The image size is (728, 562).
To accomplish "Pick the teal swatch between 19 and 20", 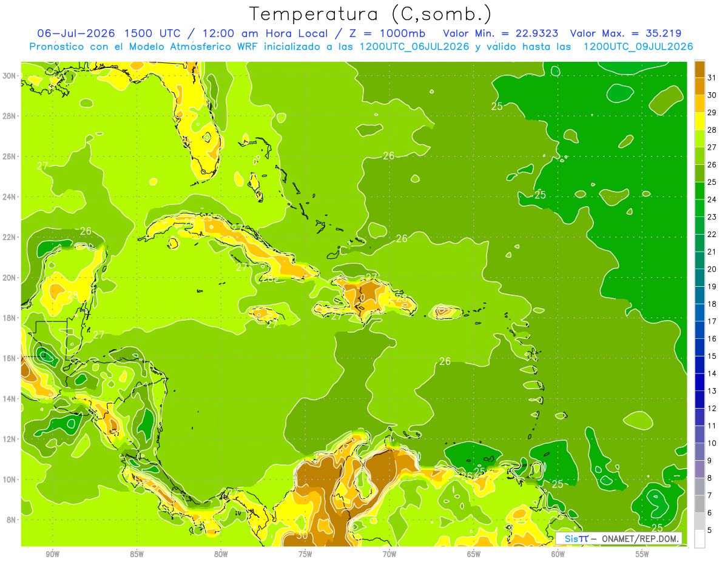I will 699,278.
